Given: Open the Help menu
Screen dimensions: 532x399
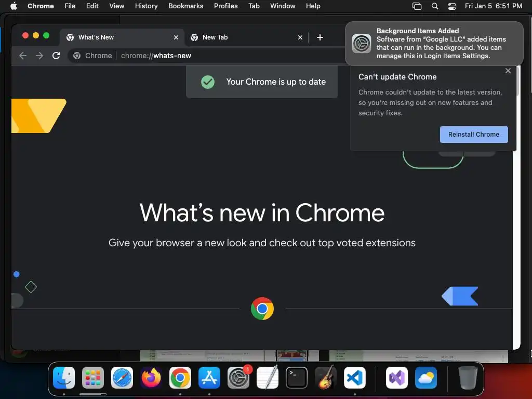Looking at the screenshot, I should (x=313, y=6).
